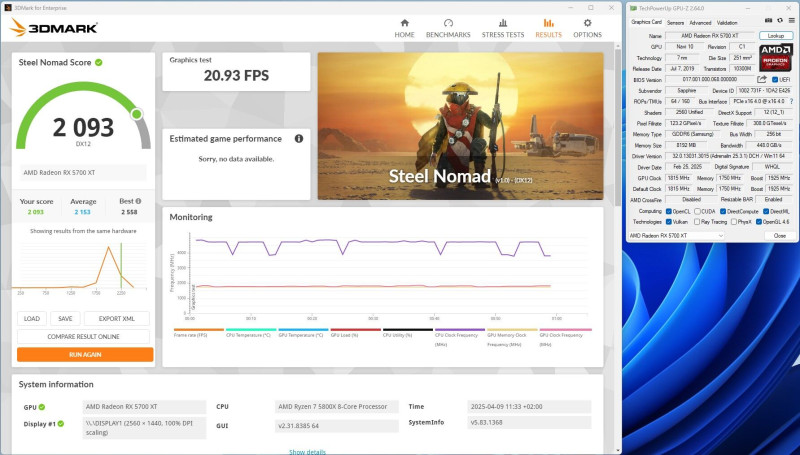Click the 20.93 FPS graphics test value
The height and width of the screenshot is (455, 800).
236,75
